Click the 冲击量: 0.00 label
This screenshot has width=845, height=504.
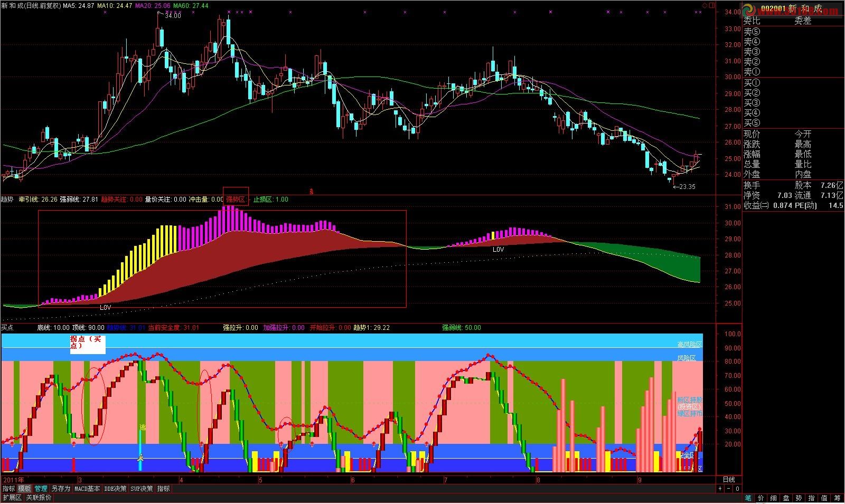click(206, 199)
